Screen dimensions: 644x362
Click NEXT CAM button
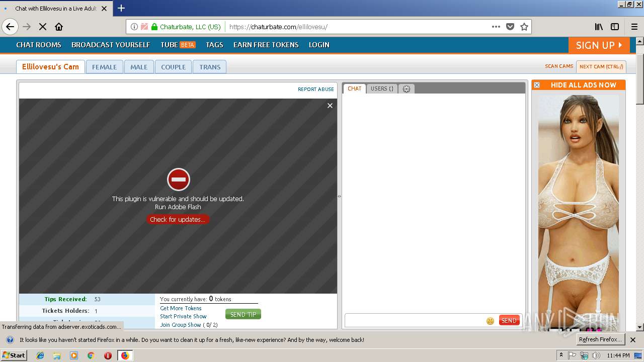601,66
